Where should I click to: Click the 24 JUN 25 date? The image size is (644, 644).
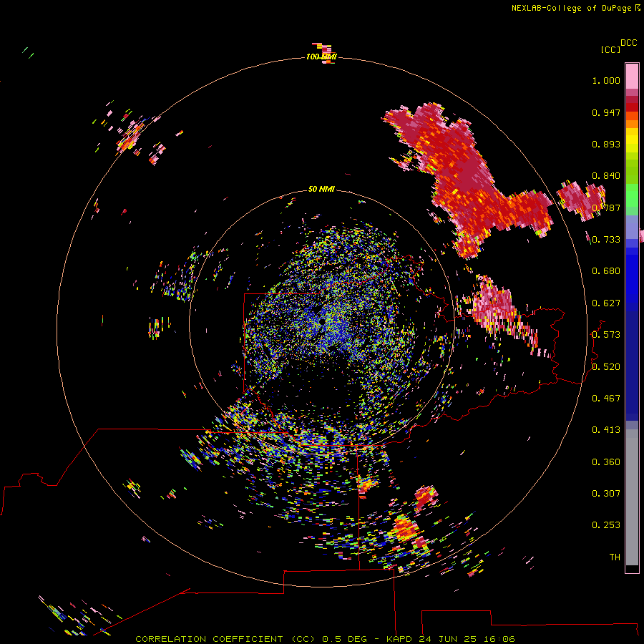pyautogui.click(x=448, y=639)
